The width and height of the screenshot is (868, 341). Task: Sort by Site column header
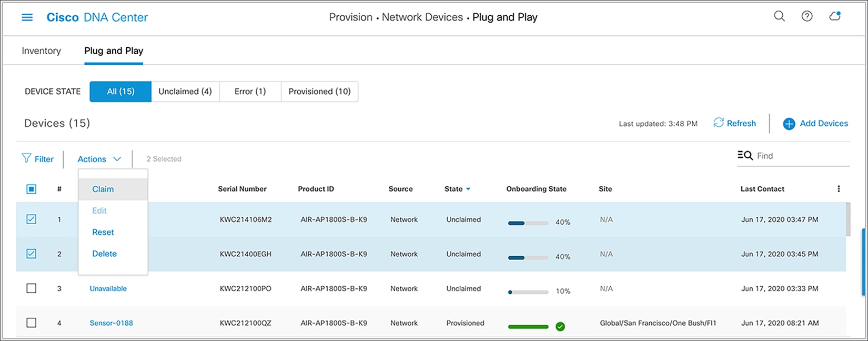click(605, 189)
